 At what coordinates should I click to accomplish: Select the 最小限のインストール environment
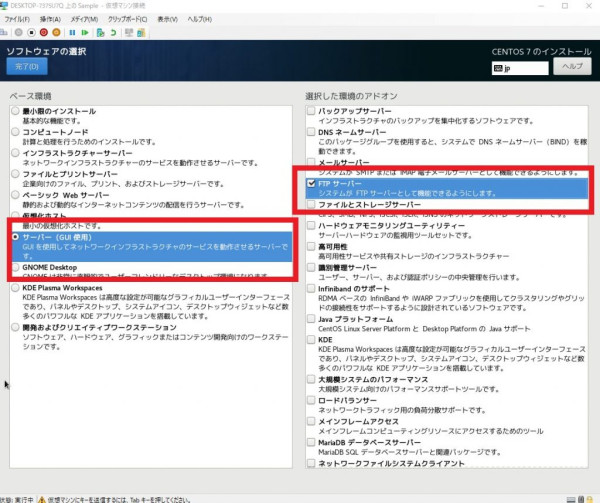click(x=14, y=111)
